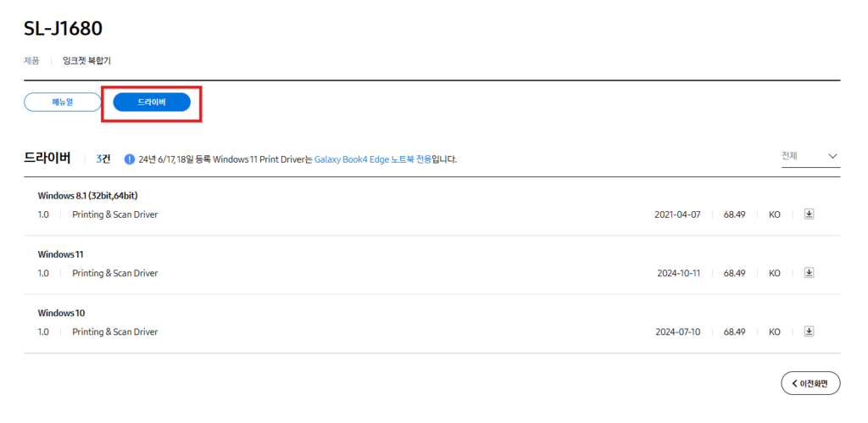Select the Windows 10 entry title
Viewport: 868px width, 423px height.
pos(61,314)
